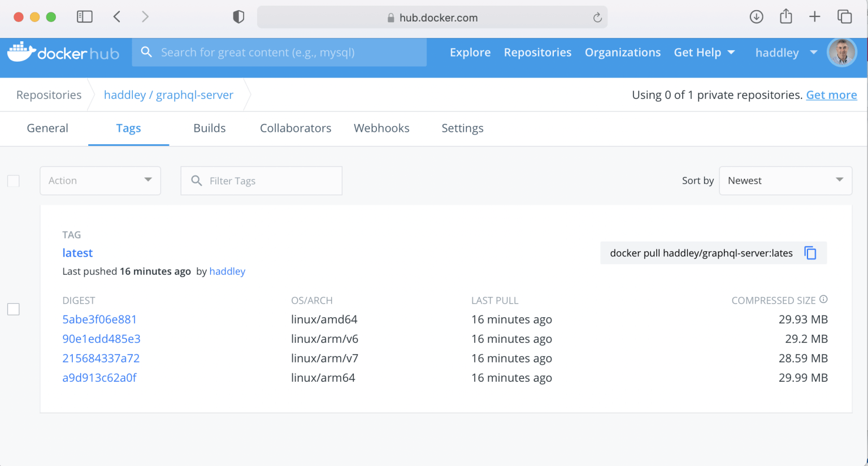Screen dimensions: 868x466
Task: Click the privacy shield icon
Action: (x=238, y=17)
